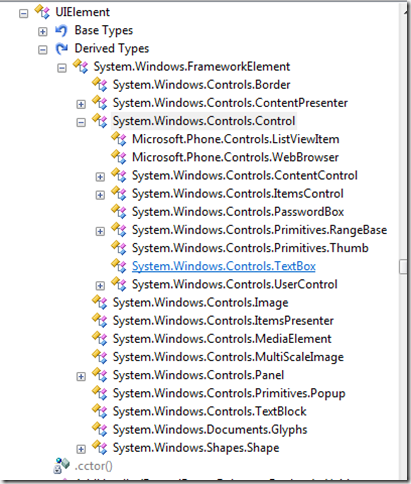Open the System.Windows.Controls.TextBox link
The image size is (411, 484).
point(224,266)
